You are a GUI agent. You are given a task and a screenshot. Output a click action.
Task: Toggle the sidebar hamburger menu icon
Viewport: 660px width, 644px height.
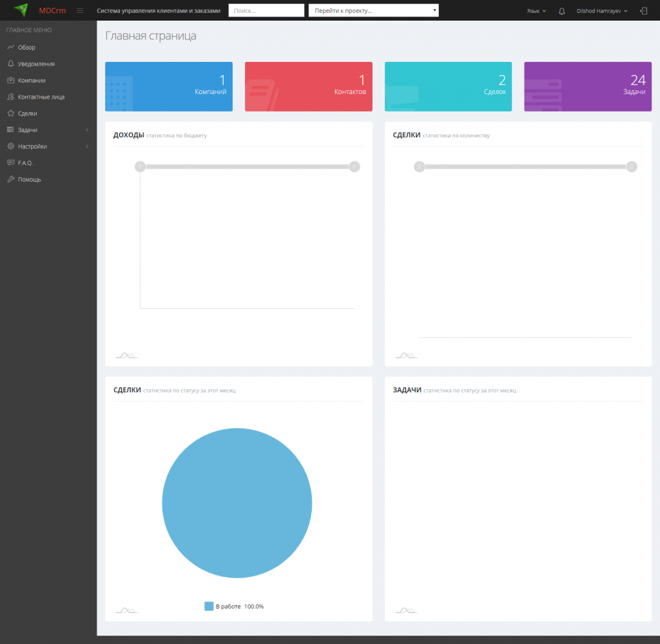(x=80, y=10)
